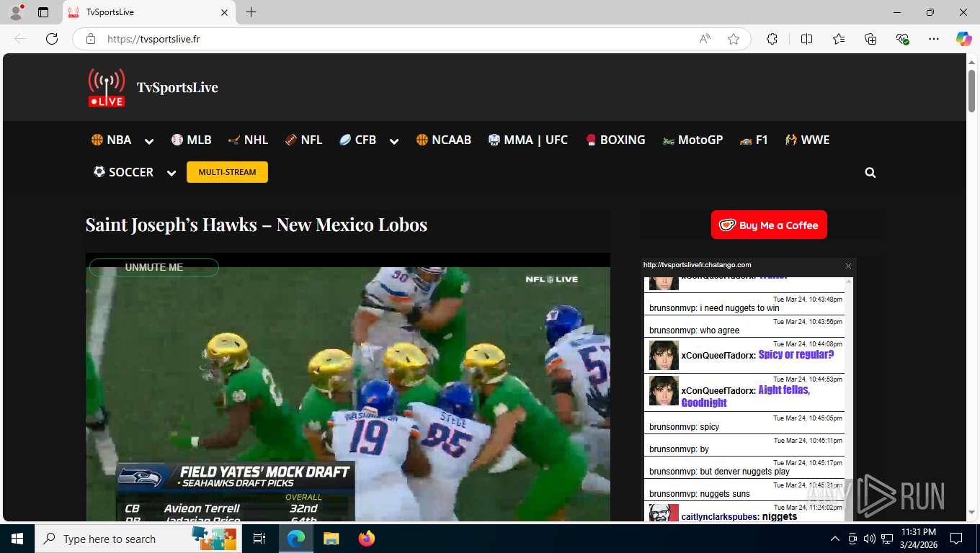Image resolution: width=980 pixels, height=553 pixels.
Task: Open the SOCCER menu item
Action: tap(123, 172)
